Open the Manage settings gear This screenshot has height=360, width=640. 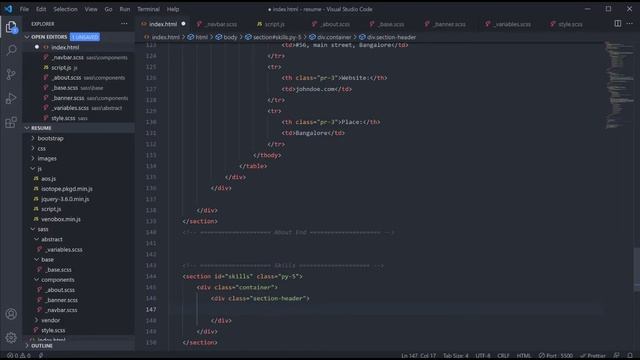pos(11,337)
